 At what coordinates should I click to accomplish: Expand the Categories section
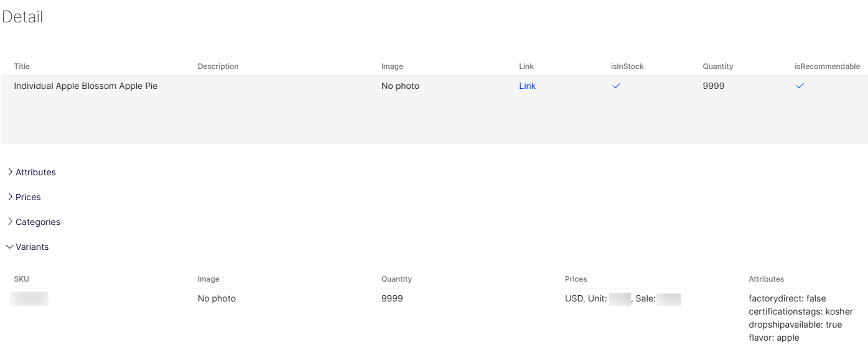click(x=33, y=222)
